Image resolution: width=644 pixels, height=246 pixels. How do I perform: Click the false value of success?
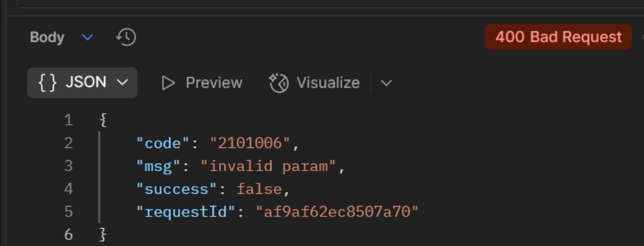tap(259, 189)
